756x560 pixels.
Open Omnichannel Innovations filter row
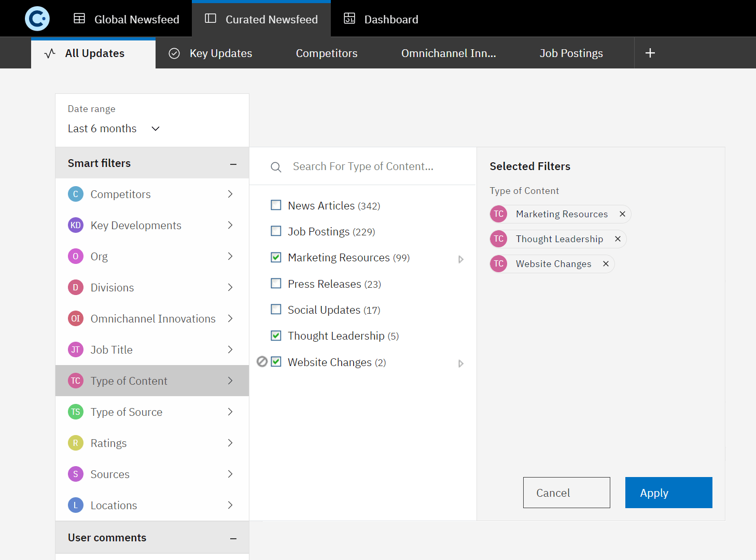coord(152,318)
